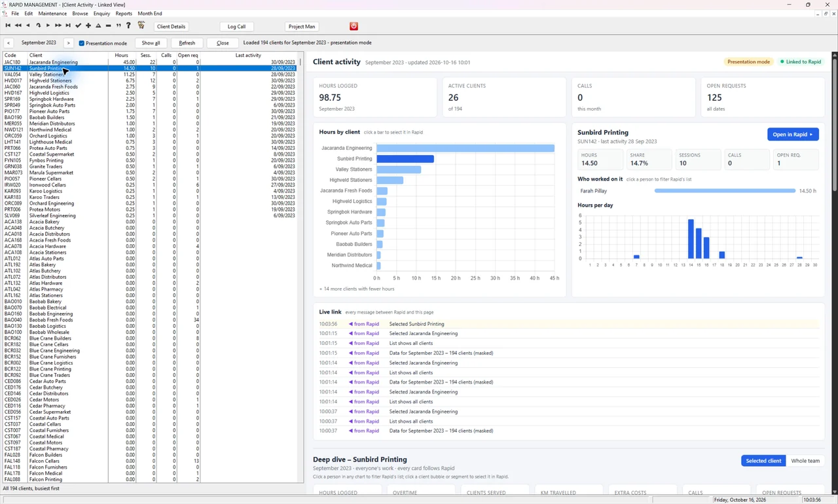Open the File menu

click(x=15, y=13)
